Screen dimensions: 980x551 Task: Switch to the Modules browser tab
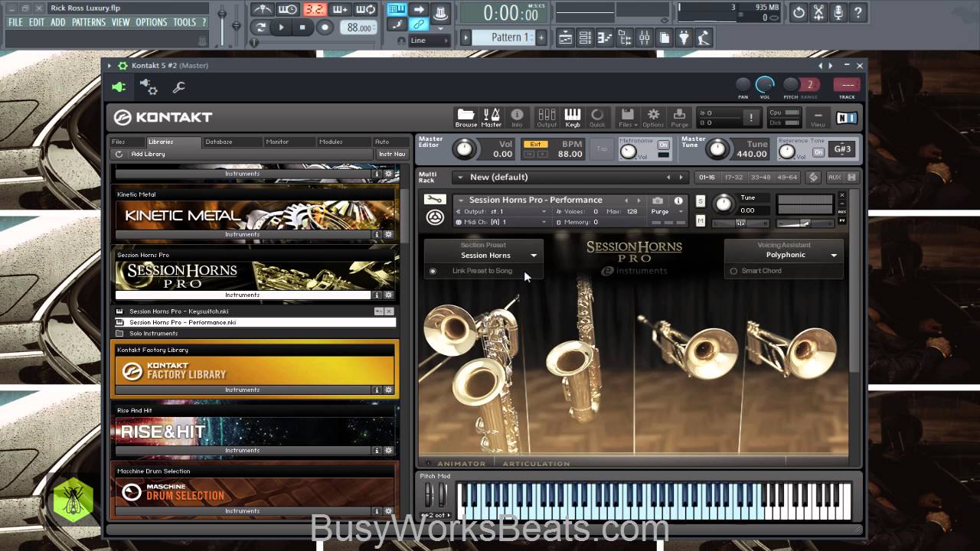[343, 142]
